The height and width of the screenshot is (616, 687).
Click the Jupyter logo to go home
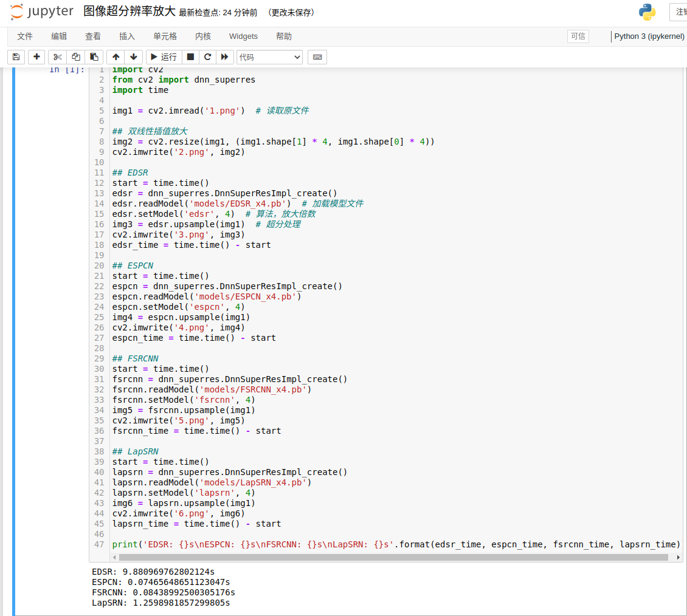coord(42,12)
